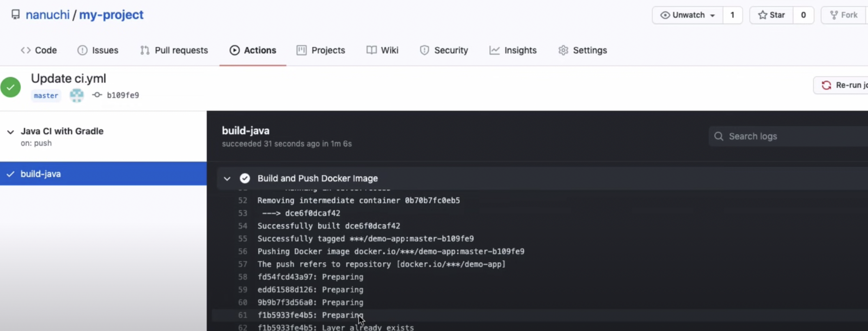The image size is (868, 331).
Task: Select the build-java job in sidebar
Action: [x=103, y=174]
